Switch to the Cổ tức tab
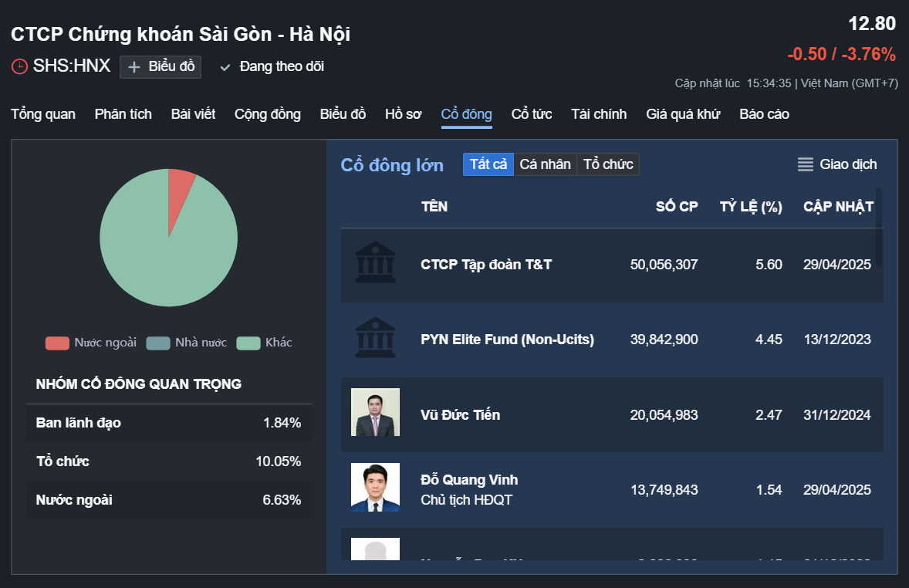909x588 pixels. (x=532, y=114)
